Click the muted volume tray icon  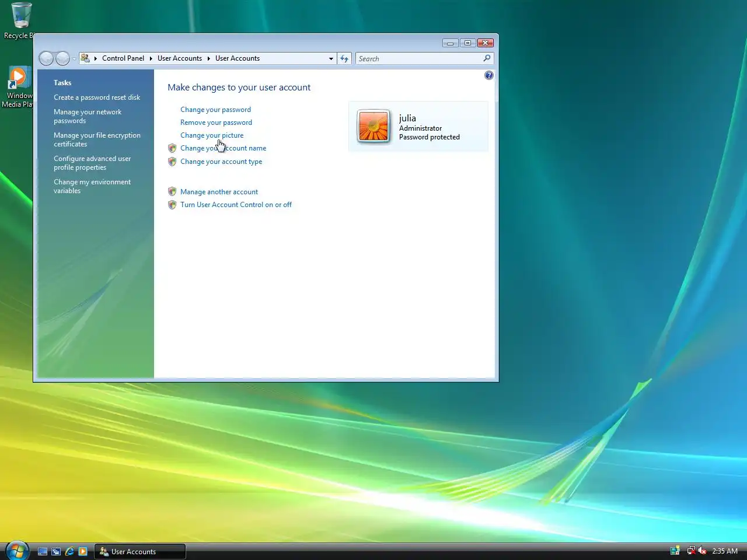click(702, 551)
